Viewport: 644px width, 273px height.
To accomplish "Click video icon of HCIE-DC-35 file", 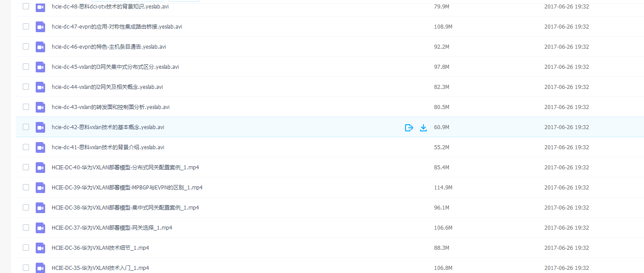I will tap(41, 268).
